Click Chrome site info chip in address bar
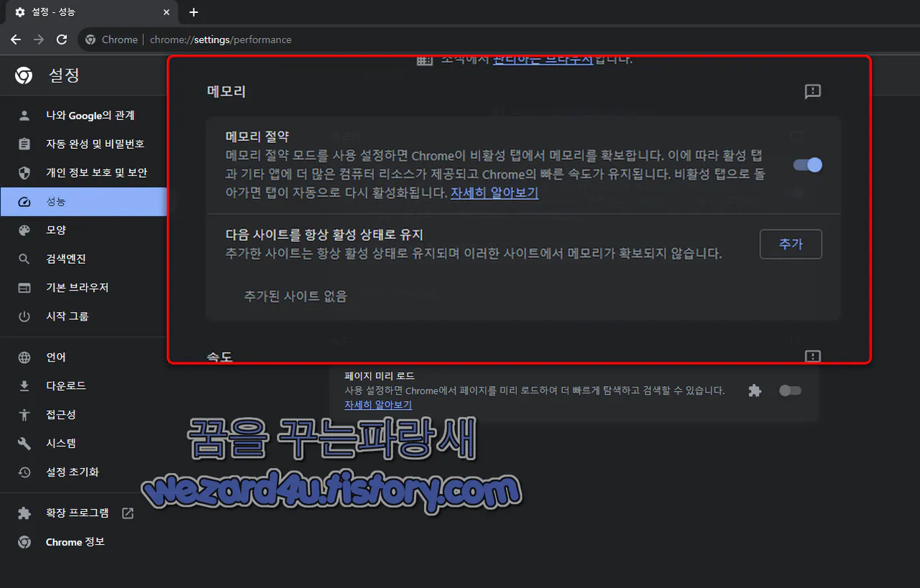The height and width of the screenshot is (588, 920). (x=111, y=40)
